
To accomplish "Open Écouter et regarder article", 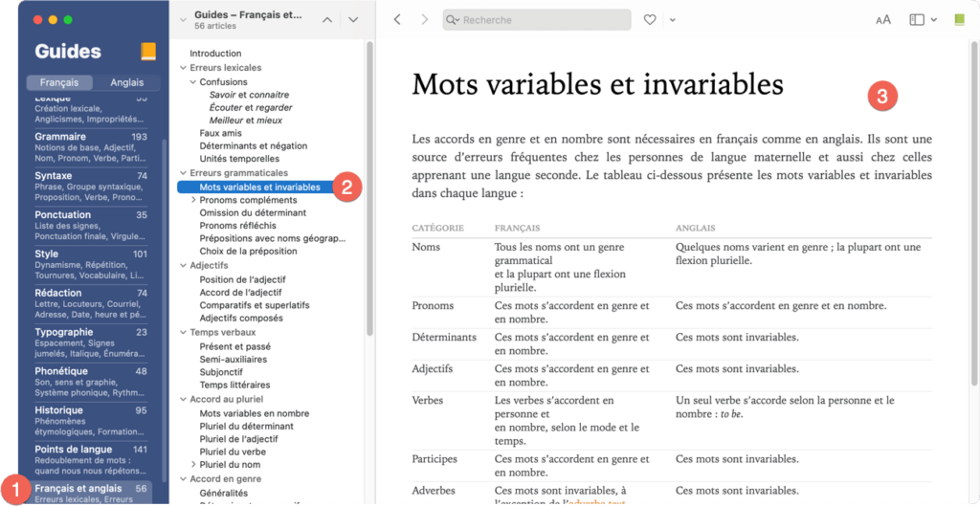I will pyautogui.click(x=251, y=107).
